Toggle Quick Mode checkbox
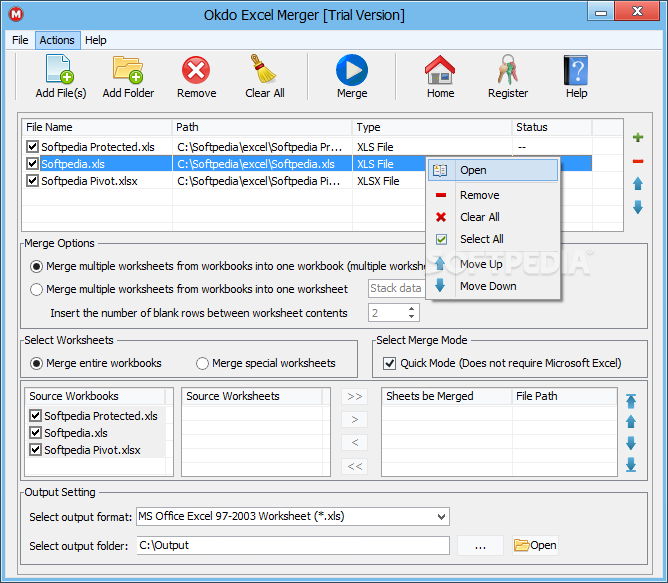668x583 pixels. pyautogui.click(x=389, y=364)
